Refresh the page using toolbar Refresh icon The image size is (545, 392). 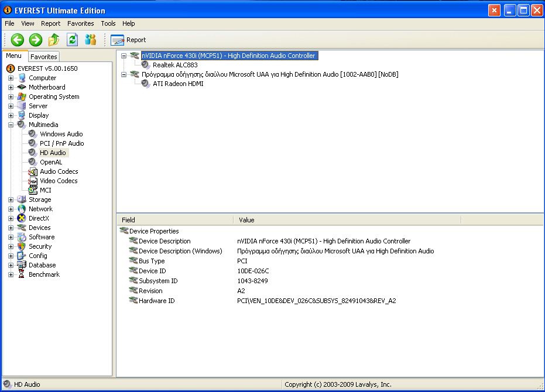(73, 40)
